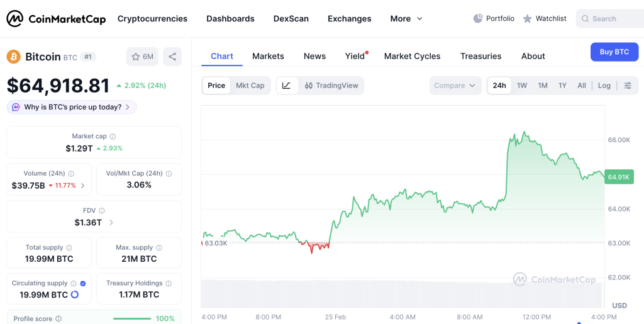Click the share icon next to Bitcoin
This screenshot has width=644, height=324.
(x=172, y=57)
